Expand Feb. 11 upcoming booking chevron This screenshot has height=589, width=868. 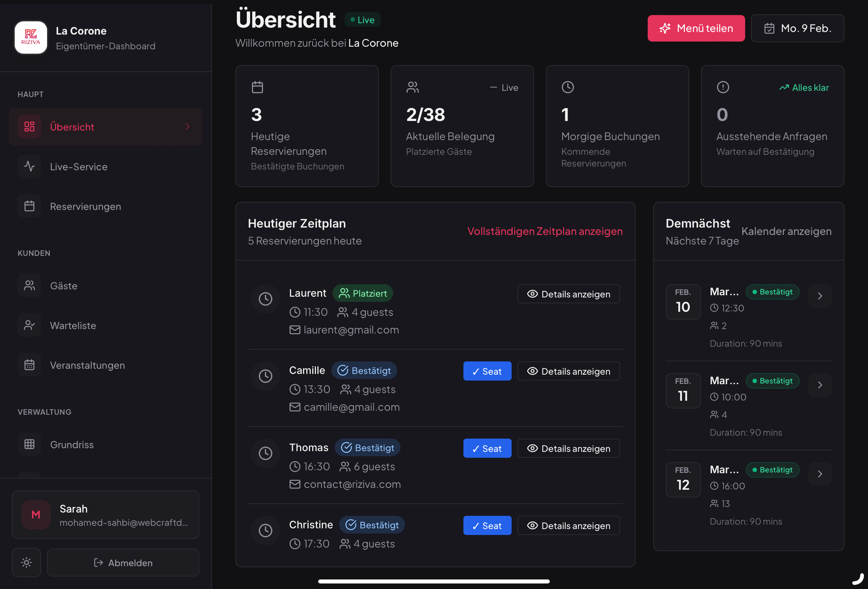(x=820, y=385)
